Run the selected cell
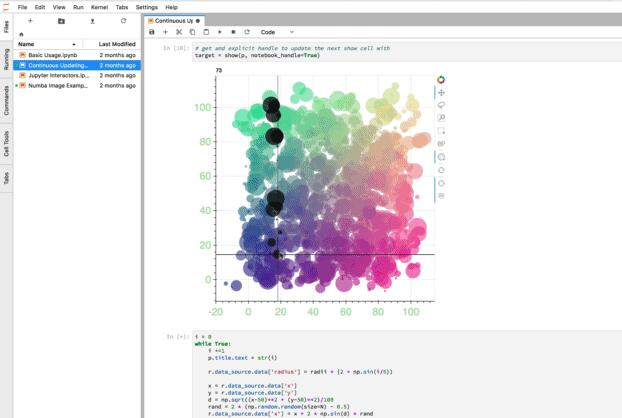The width and height of the screenshot is (622, 418). coord(220,32)
